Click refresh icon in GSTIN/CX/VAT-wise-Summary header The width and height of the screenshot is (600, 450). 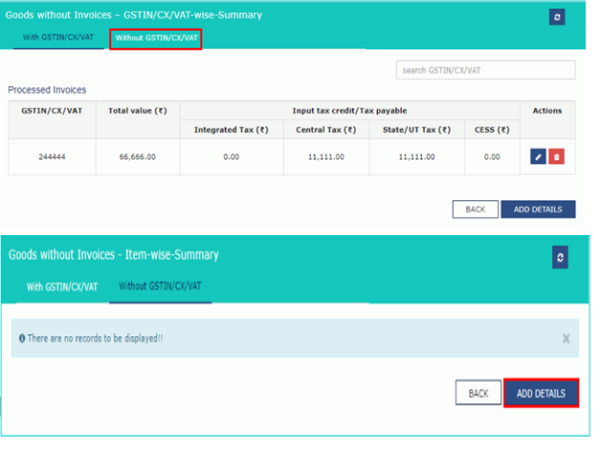point(557,17)
